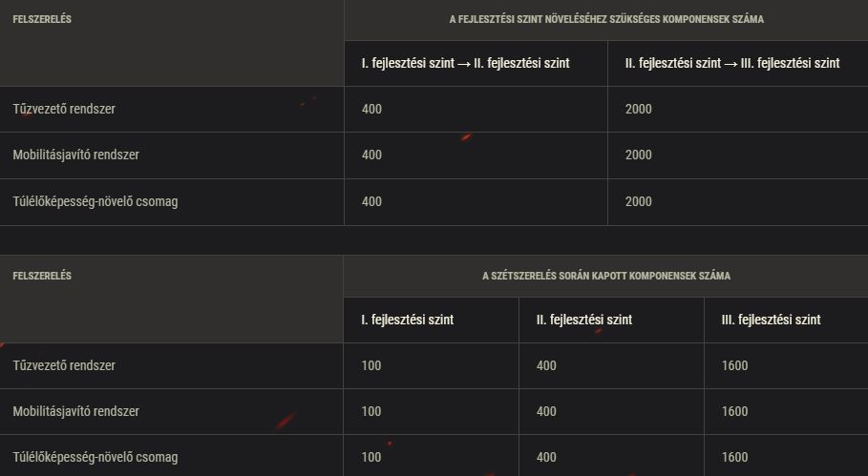Click the 'I. fejlesztési szint → II. fejlesztési szint' column header
Screen dimensions: 868x476
coord(466,63)
